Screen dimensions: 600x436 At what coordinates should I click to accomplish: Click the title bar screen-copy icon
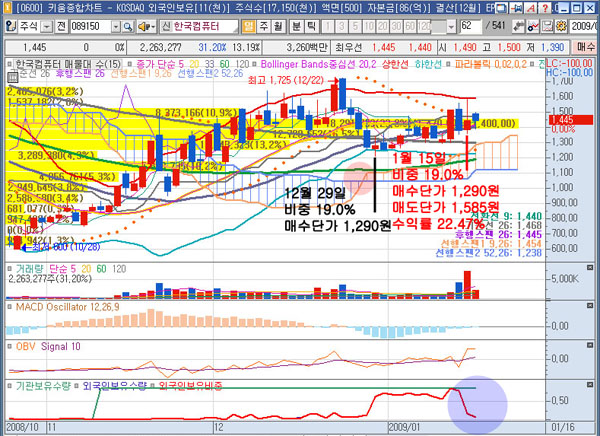click(x=502, y=7)
